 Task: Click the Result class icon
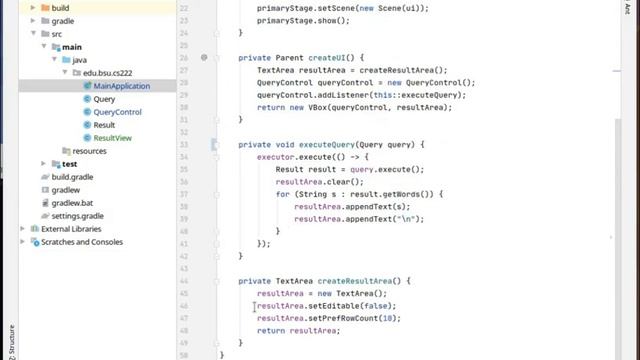[87, 125]
